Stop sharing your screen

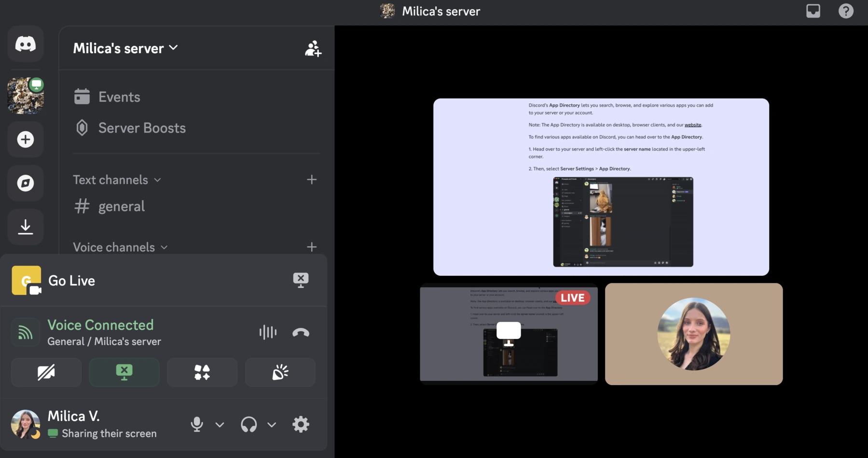pos(124,372)
